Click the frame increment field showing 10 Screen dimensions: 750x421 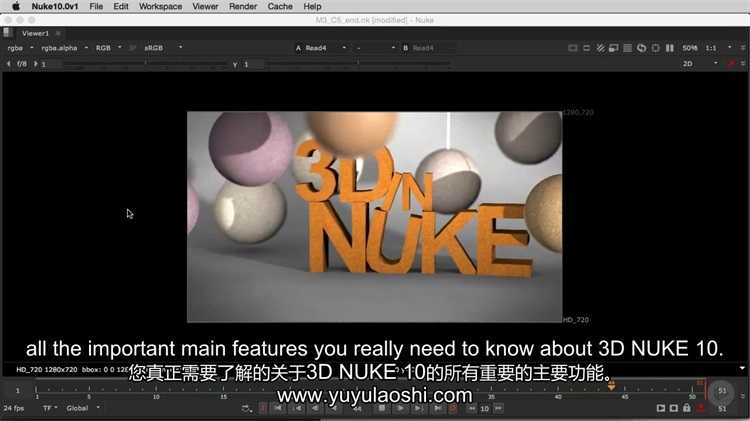[x=485, y=409]
